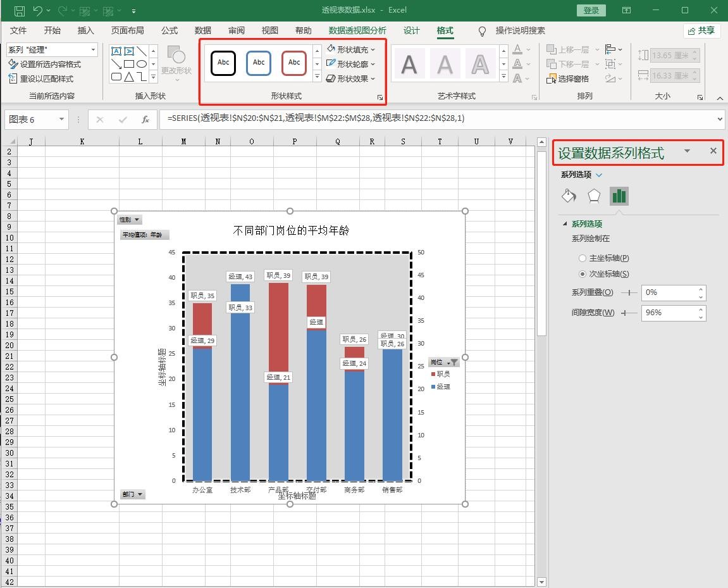Click the Save icon in title bar
The width and height of the screenshot is (728, 588).
pyautogui.click(x=19, y=11)
